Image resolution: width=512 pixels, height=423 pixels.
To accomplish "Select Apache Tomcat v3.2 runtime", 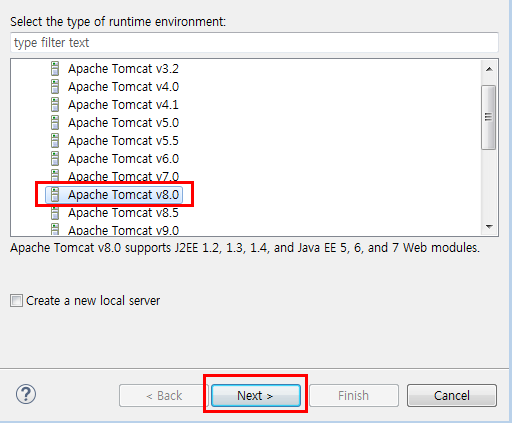I will click(x=123, y=69).
